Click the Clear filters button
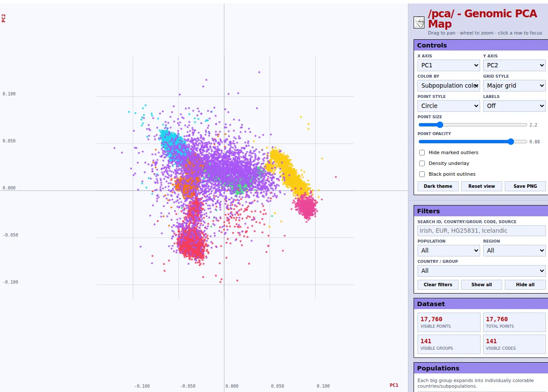 coord(438,285)
